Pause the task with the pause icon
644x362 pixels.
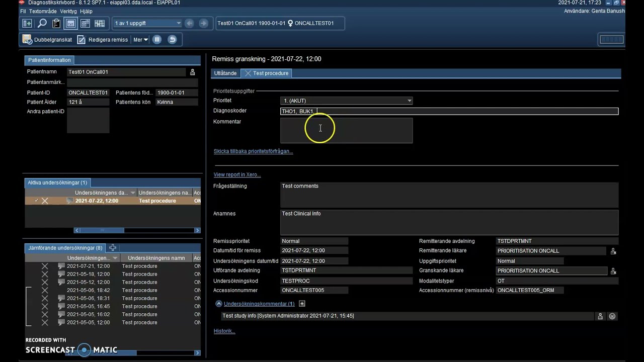tap(157, 40)
